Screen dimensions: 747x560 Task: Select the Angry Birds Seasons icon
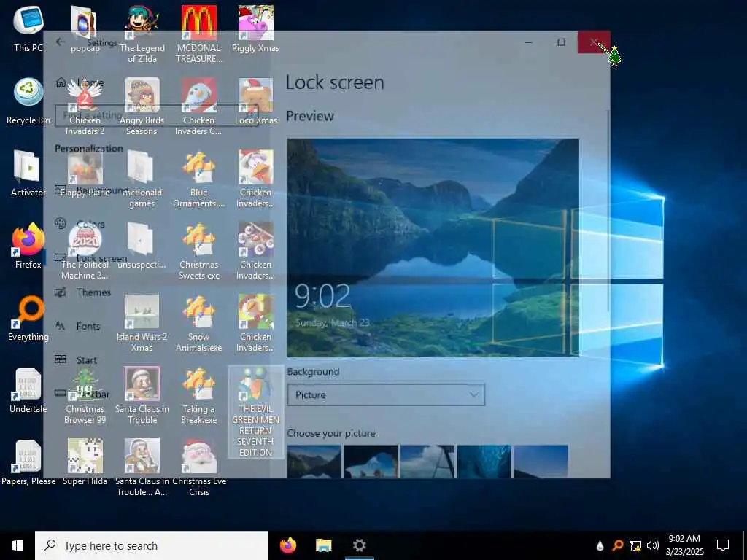pos(142,106)
